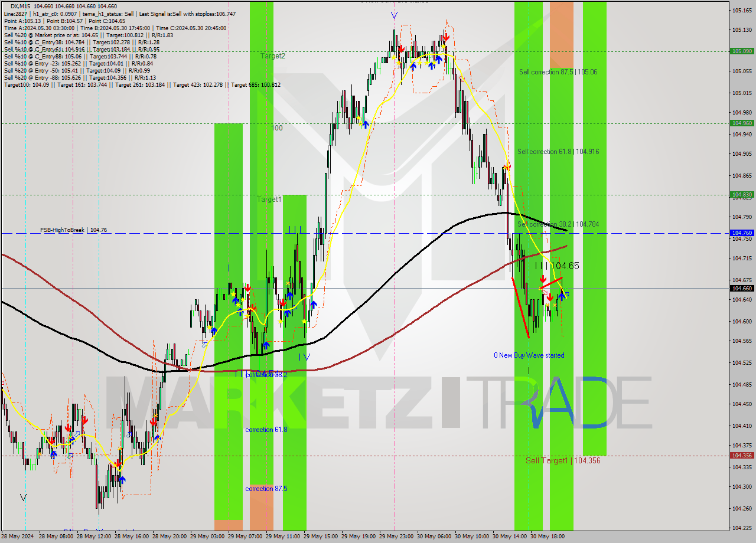Select the blue 'correction 61.8' label
756x543 pixels.
[266, 430]
